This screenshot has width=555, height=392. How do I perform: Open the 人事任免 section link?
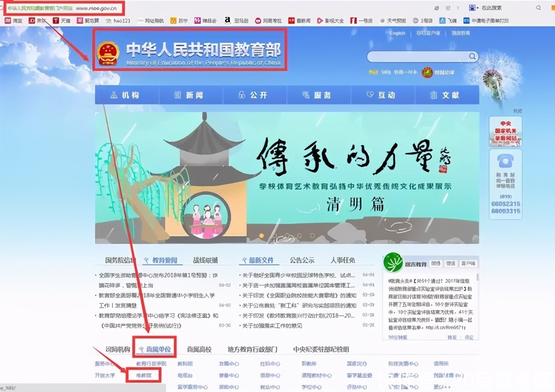(x=342, y=260)
